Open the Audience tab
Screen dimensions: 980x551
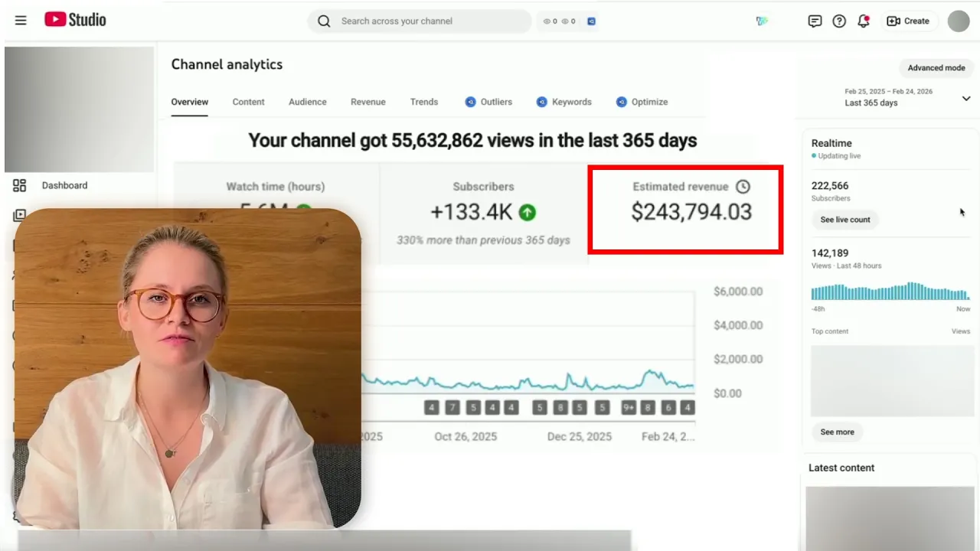(308, 102)
